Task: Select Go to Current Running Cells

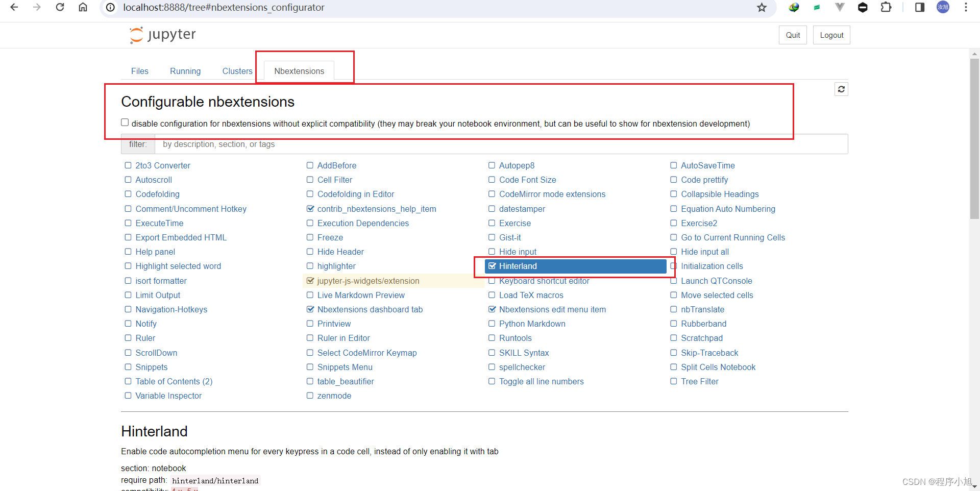Action: coord(733,237)
